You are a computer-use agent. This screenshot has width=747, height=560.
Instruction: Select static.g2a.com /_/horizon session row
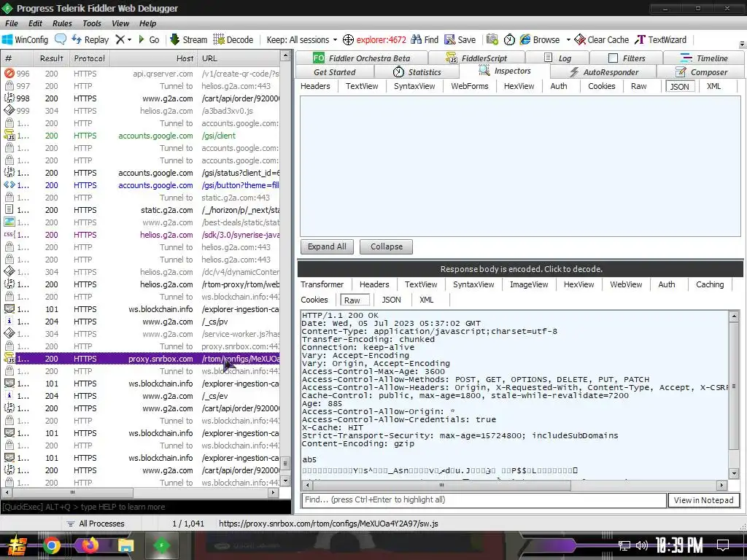coord(141,210)
